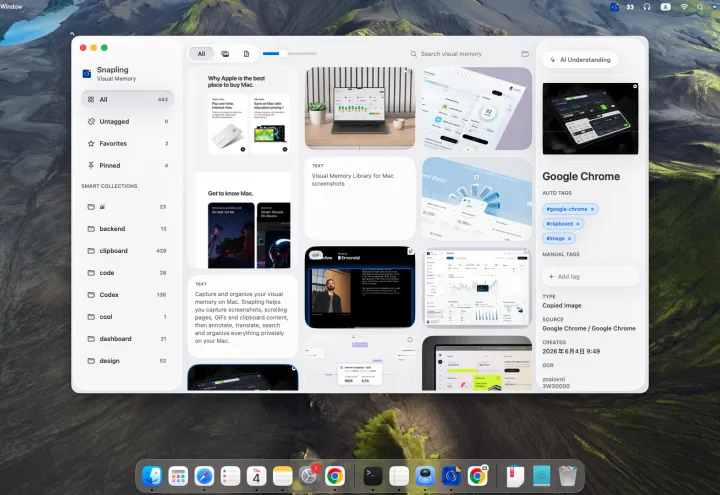Select the text documents filter icon
Screen dimensions: 720x495
coord(247,54)
